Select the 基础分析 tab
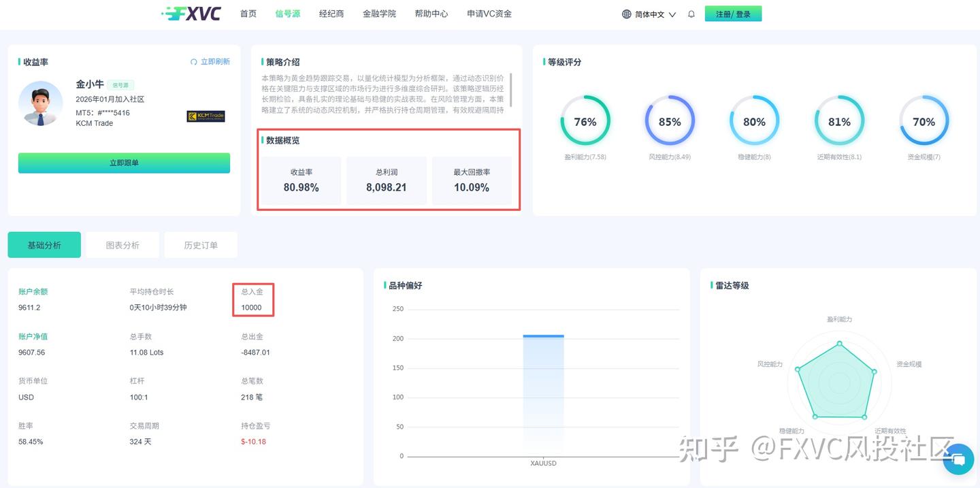Screen dimensions: 980x488 coord(44,244)
